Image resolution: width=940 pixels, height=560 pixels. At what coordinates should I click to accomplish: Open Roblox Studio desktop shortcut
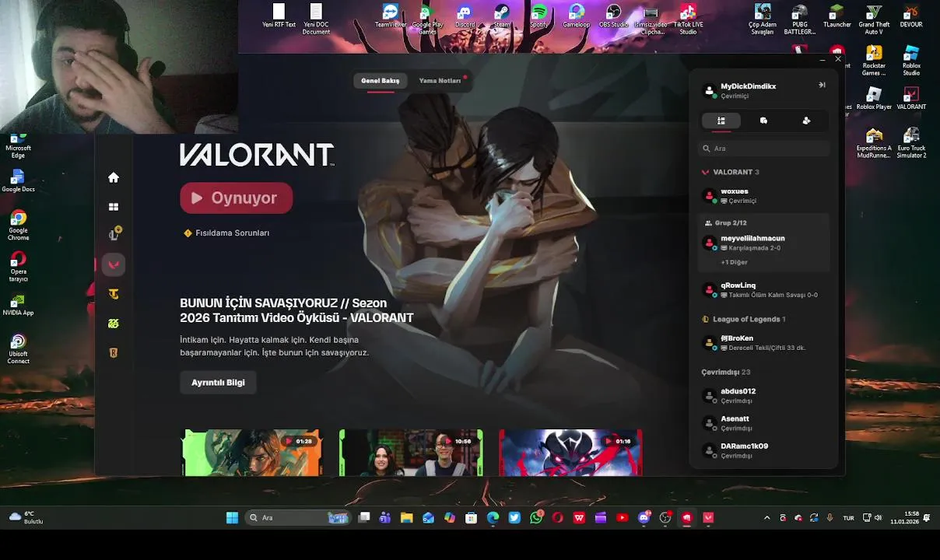pos(911,60)
